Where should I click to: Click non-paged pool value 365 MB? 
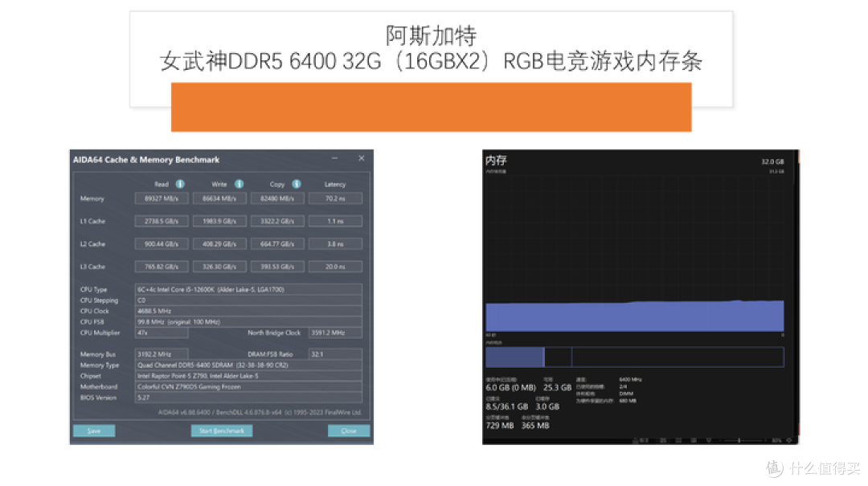tap(534, 425)
